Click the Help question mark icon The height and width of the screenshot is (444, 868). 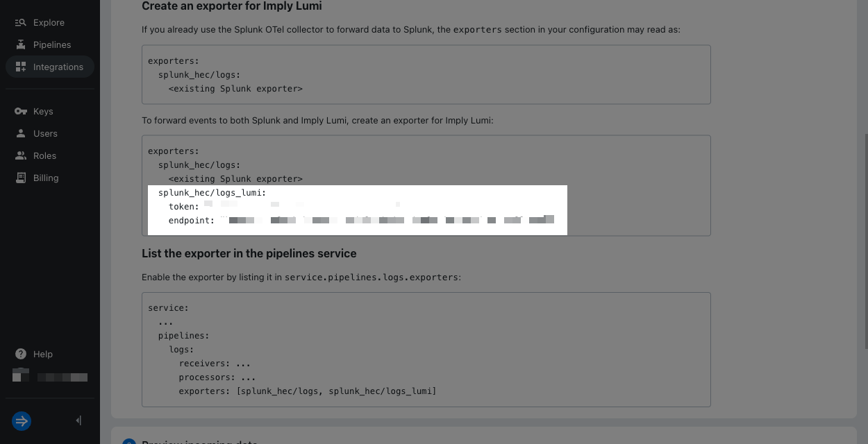(21, 354)
